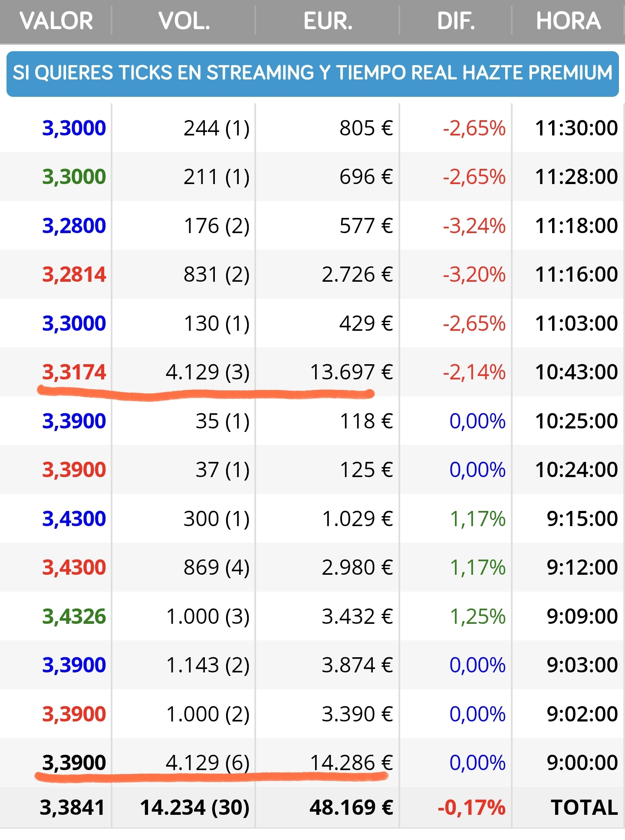Image resolution: width=625 pixels, height=840 pixels.
Task: Click the 2.726 € amount
Action: 357,274
